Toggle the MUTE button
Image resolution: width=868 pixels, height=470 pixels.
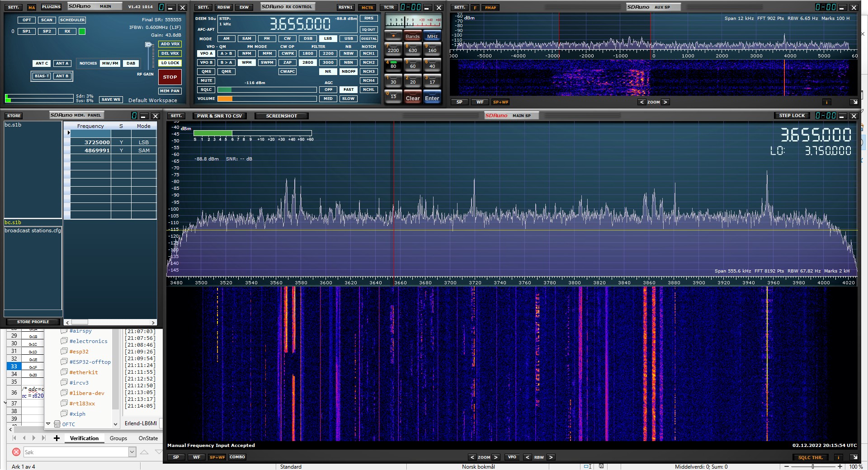point(206,80)
